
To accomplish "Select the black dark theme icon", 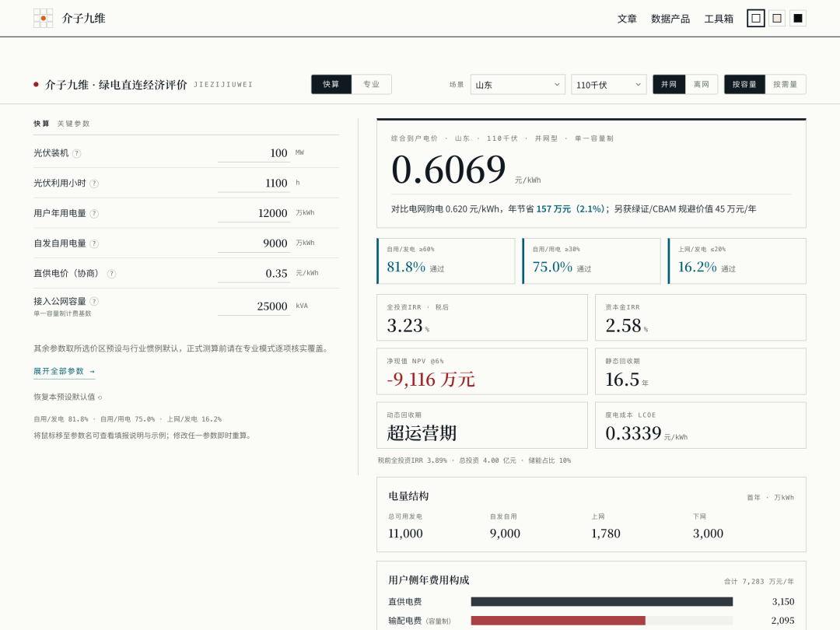I will coord(798,18).
